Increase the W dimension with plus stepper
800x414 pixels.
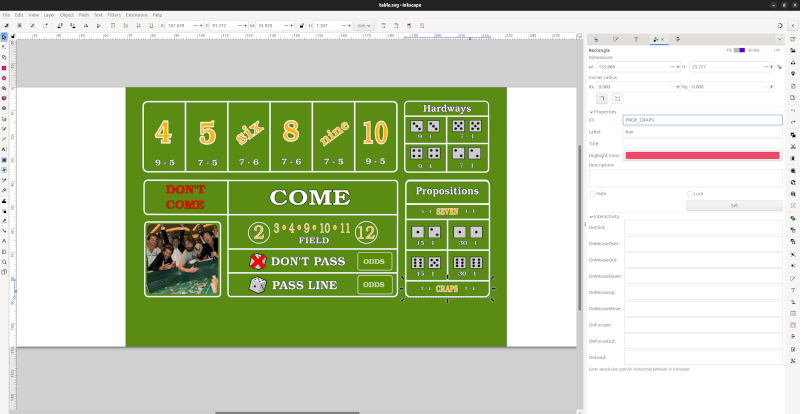(x=678, y=67)
